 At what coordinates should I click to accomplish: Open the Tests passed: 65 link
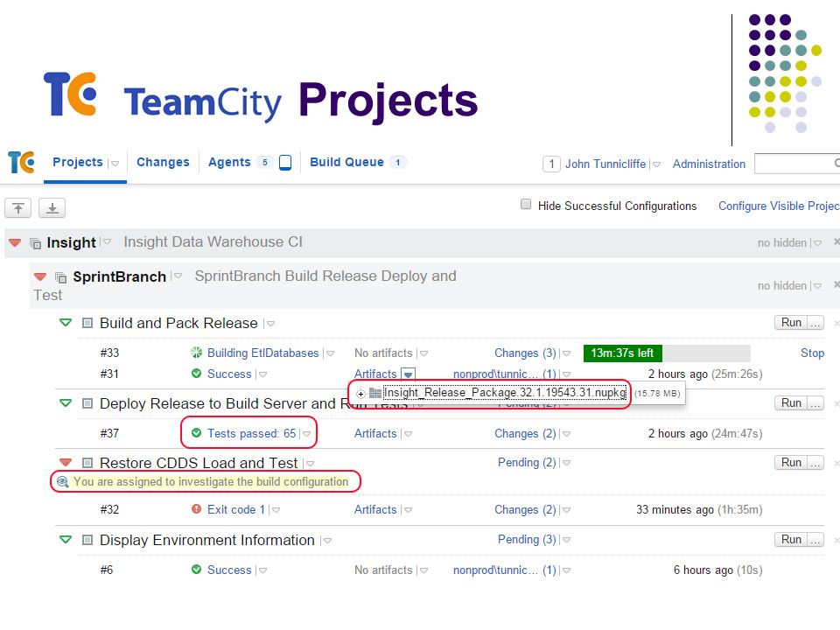coord(251,433)
